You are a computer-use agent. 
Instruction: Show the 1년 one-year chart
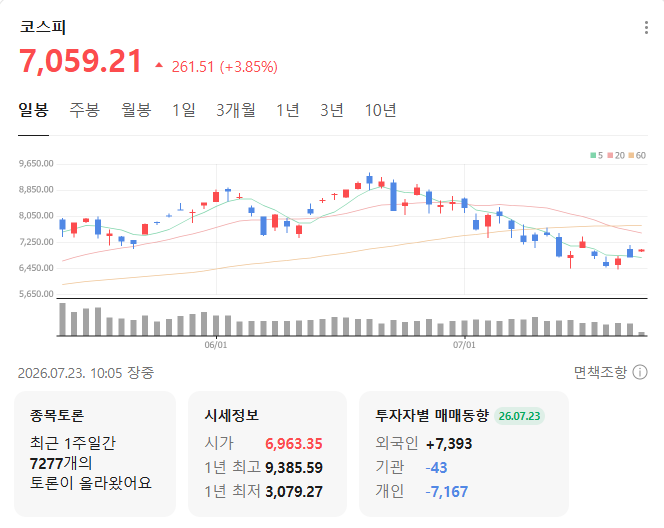(288, 110)
